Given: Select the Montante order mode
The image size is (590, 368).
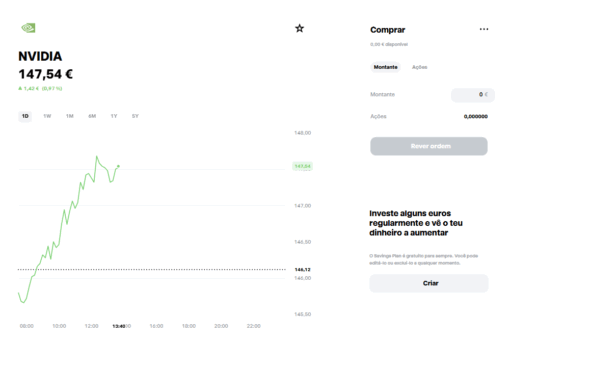Looking at the screenshot, I should [x=385, y=67].
